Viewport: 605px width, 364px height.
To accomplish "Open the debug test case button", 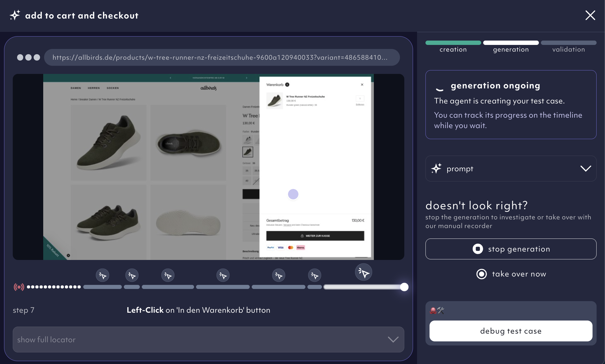I will coord(511,331).
